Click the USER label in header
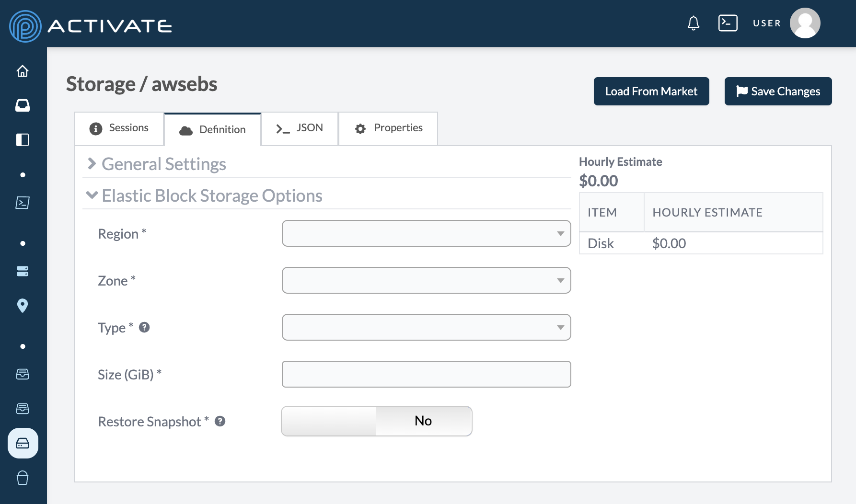This screenshot has width=856, height=504. coord(767,23)
